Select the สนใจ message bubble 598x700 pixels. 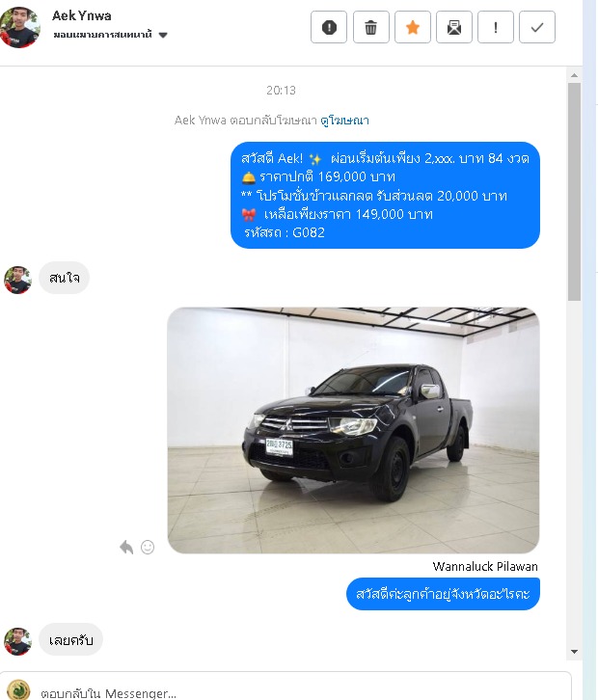(65, 278)
